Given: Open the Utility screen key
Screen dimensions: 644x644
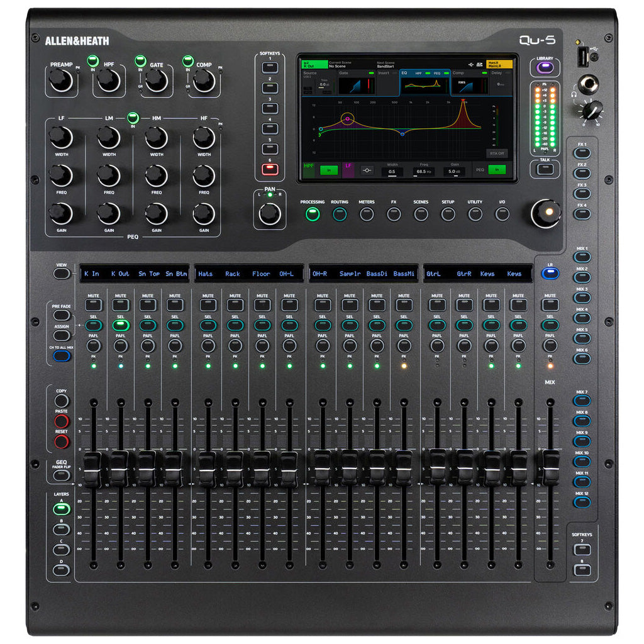Looking at the screenshot, I should [x=475, y=214].
